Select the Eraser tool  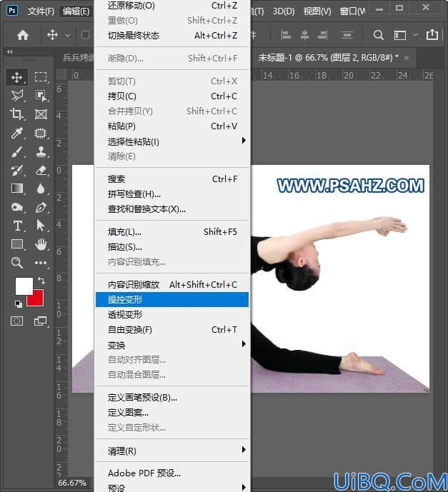pyautogui.click(x=41, y=171)
